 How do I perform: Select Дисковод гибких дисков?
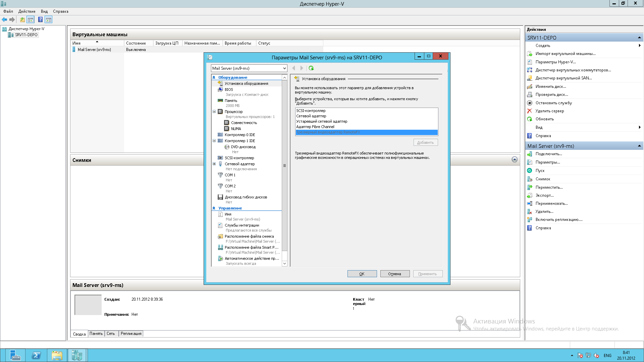(246, 197)
